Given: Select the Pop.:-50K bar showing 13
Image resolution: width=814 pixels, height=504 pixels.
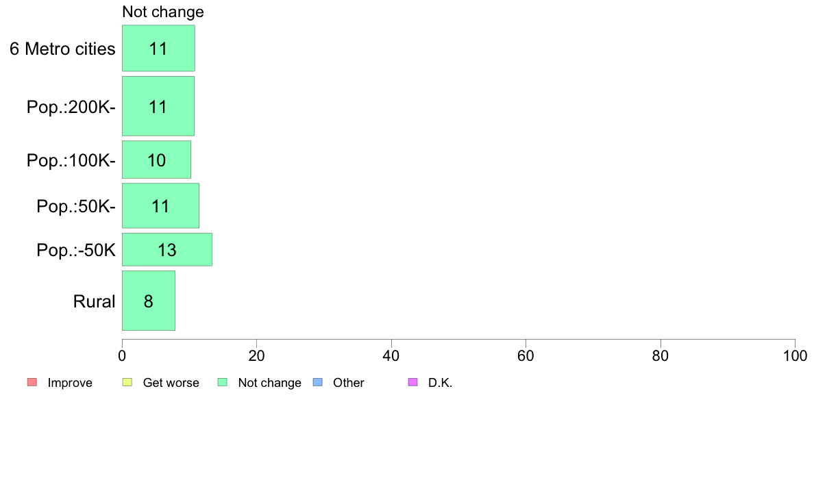Looking at the screenshot, I should click(x=167, y=250).
